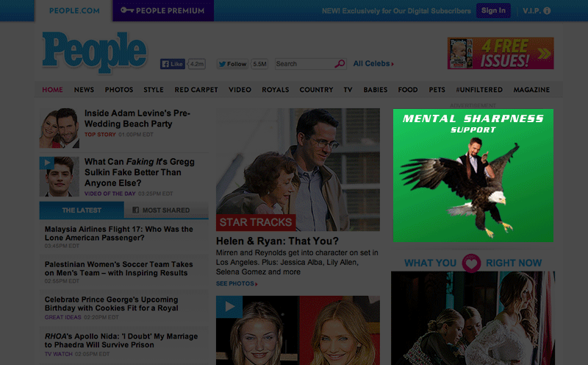Screen dimensions: 588x365
Task: Open the People Premium tab
Action: click(x=163, y=10)
